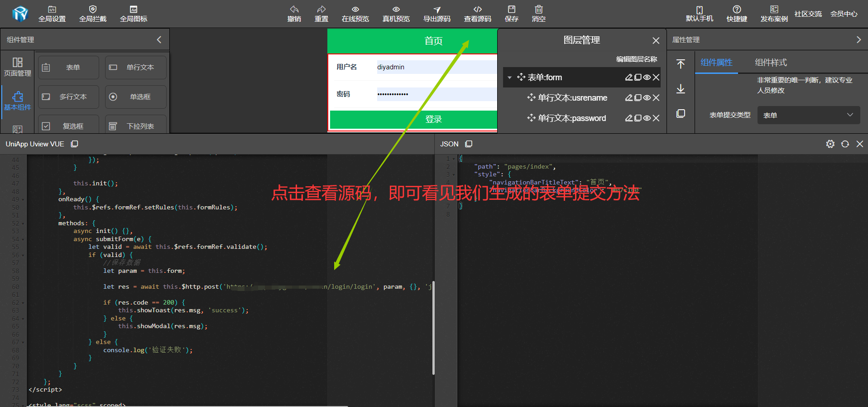The width and height of the screenshot is (868, 407).
Task: Copy UniApp Uview VUE code
Action: coord(75,144)
